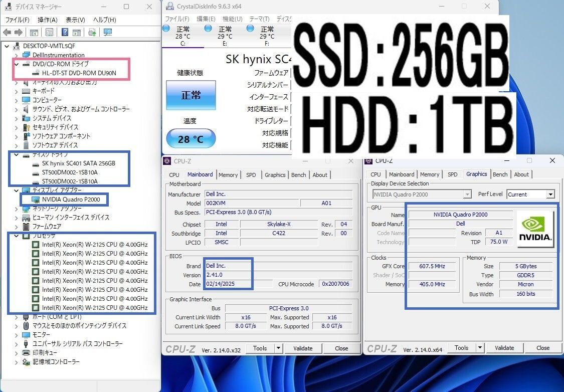Open the Tools dropdown arrow in x64 CPU-Z
The width and height of the screenshot is (564, 392).
coord(479,348)
